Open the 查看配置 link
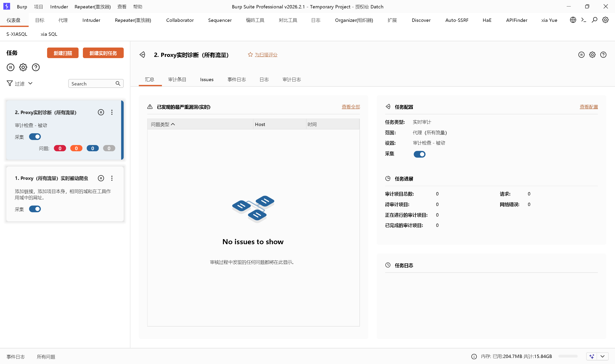 [589, 107]
